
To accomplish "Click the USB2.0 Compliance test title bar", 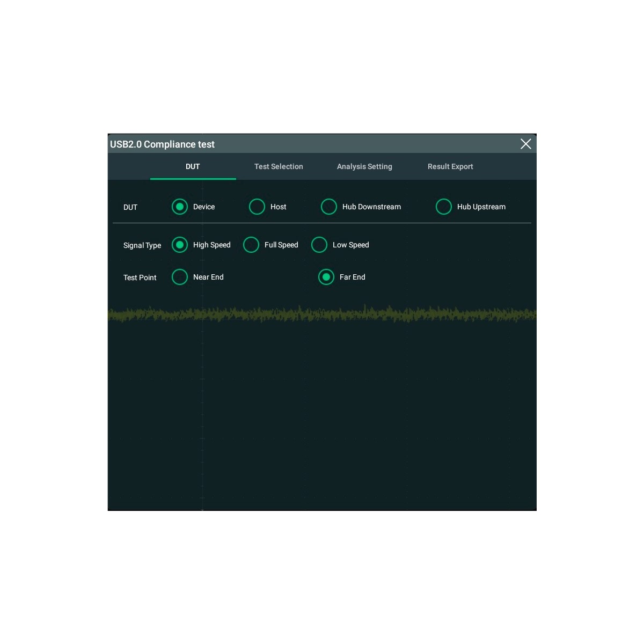I will tap(322, 144).
